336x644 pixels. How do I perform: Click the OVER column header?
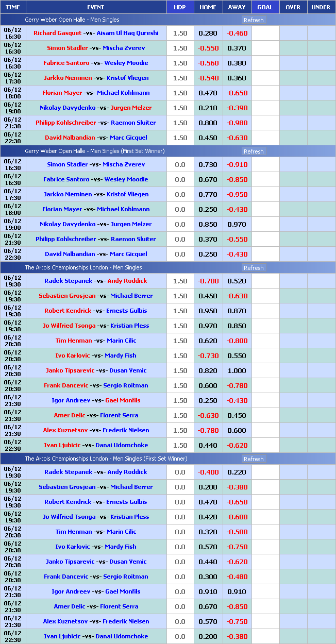tap(293, 7)
